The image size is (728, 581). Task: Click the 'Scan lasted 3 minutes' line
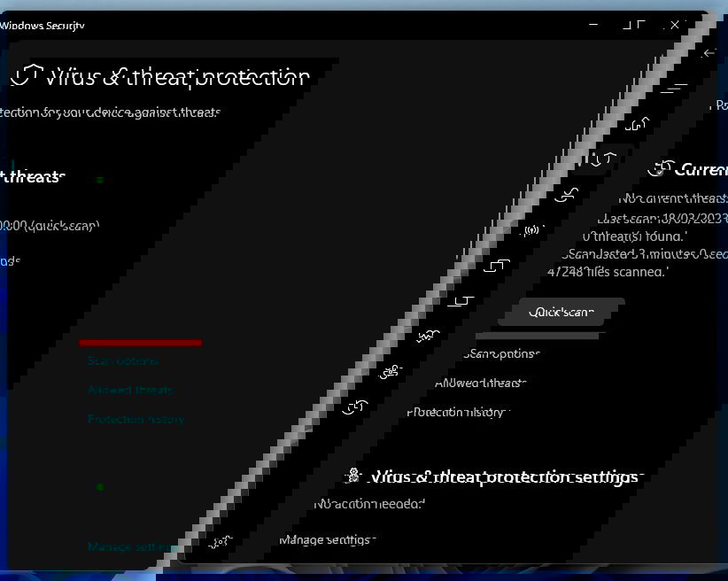click(645, 254)
